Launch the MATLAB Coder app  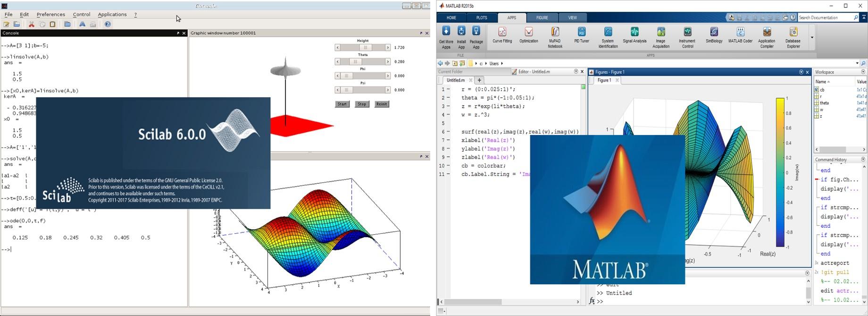(x=740, y=35)
